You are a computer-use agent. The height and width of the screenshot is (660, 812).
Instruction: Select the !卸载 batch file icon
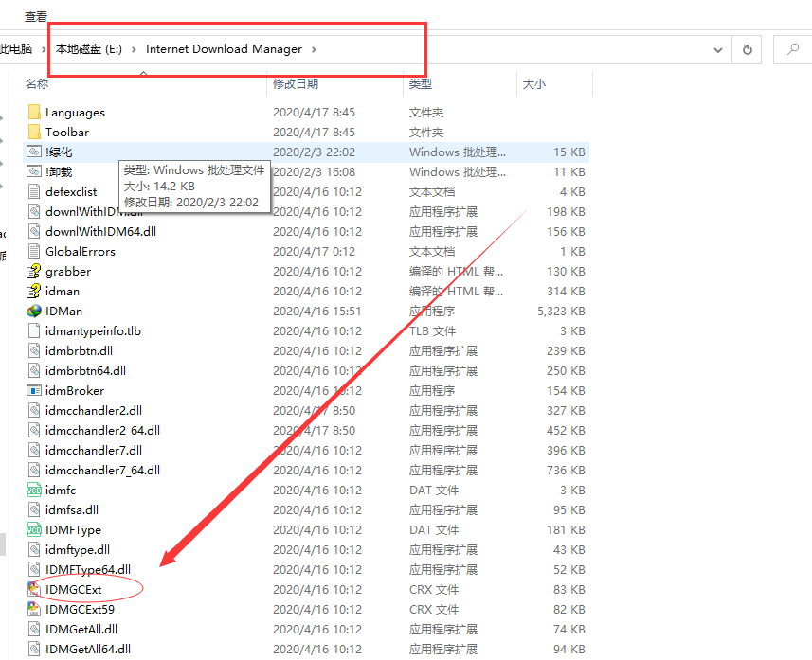pyautogui.click(x=34, y=171)
